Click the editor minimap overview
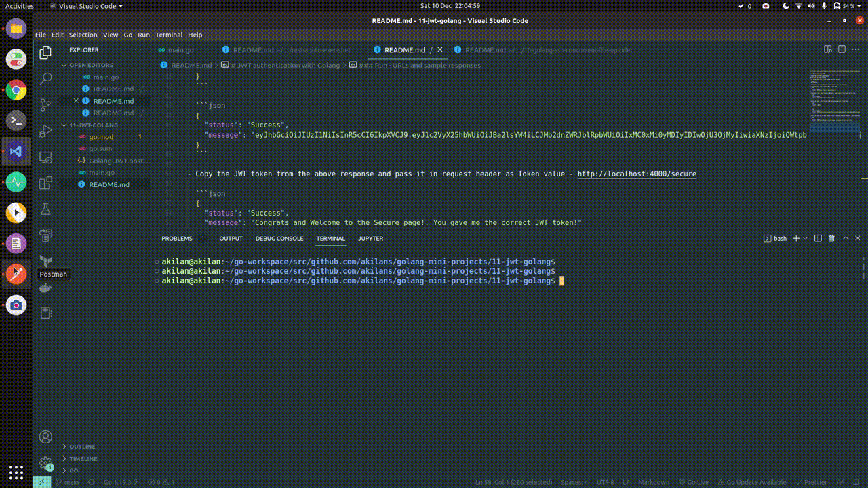The image size is (868, 488). point(834,102)
